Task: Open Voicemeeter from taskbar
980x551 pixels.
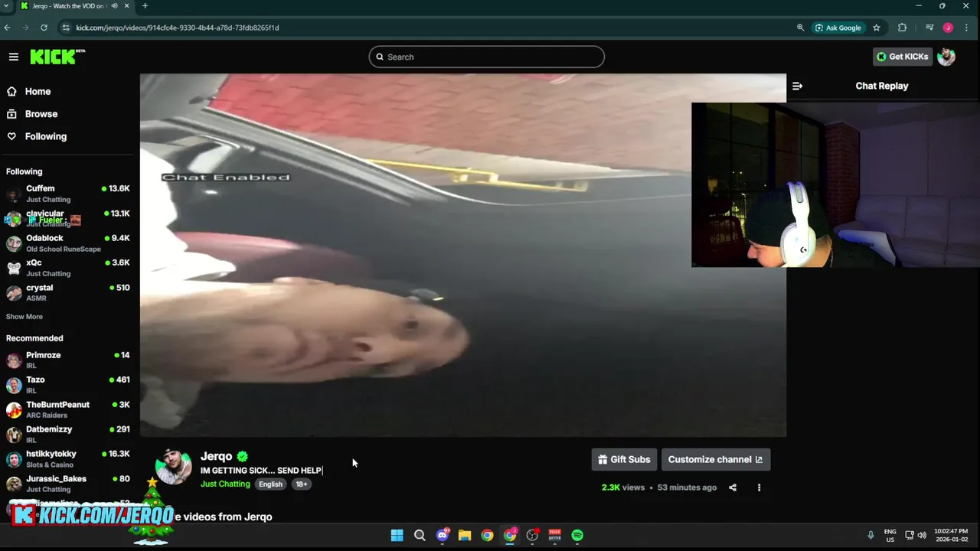Action: 555,535
